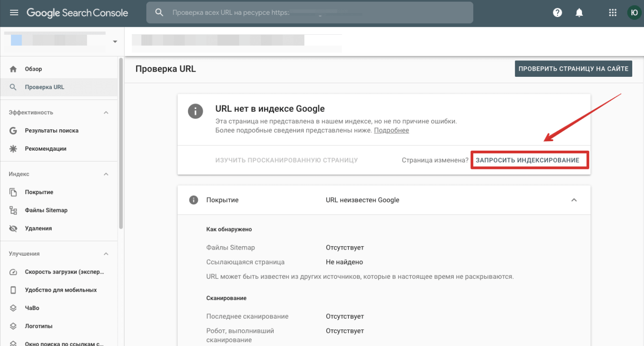Screen dimensions: 644x346
Task: Click the asterisk icon for 'Рекомендации'
Action: coord(13,149)
